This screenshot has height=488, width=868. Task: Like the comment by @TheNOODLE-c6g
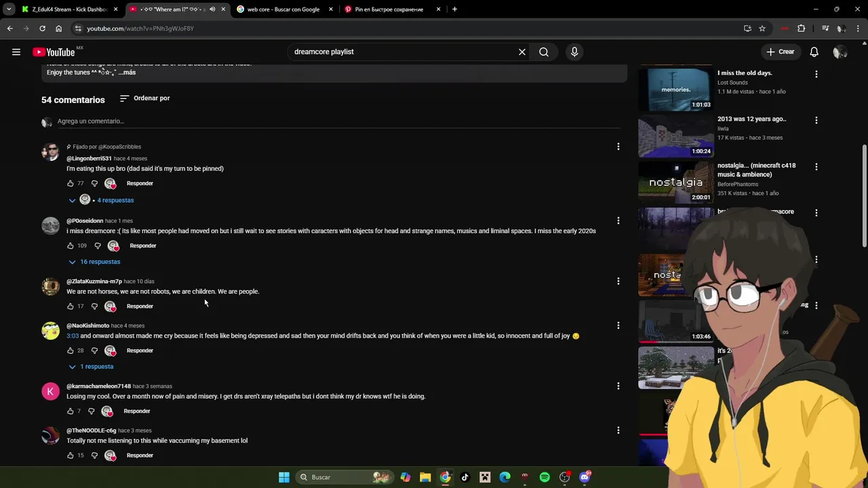click(71, 455)
